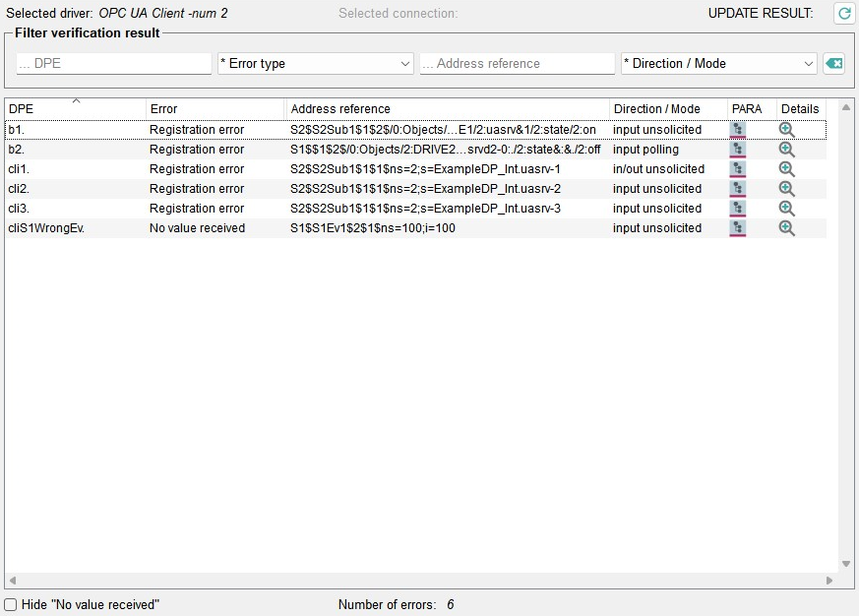Viewport: 859px width, 616px height.
Task: Click the DPE filter input field
Action: coord(114,64)
